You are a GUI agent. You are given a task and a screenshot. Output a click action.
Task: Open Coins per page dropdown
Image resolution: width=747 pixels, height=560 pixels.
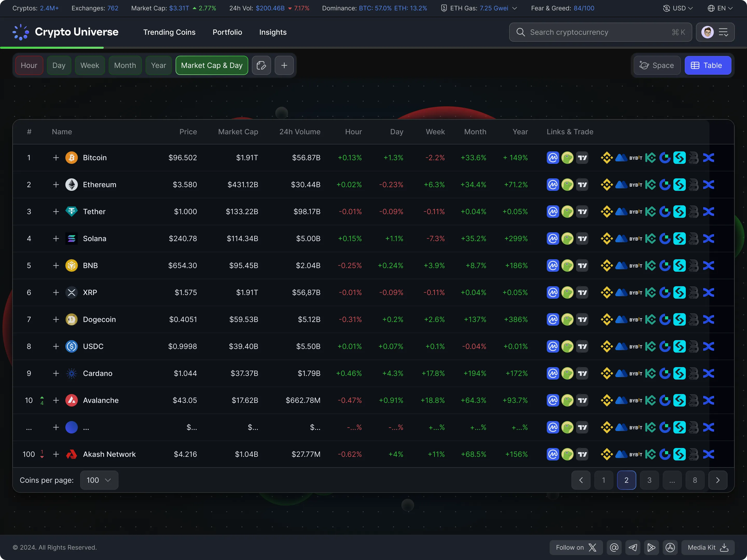point(99,480)
